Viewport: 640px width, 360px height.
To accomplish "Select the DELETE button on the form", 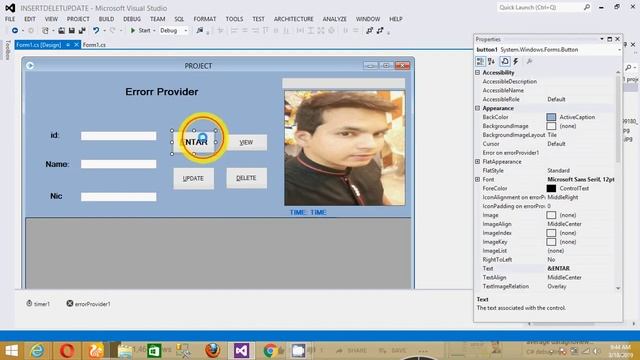I will tap(247, 178).
